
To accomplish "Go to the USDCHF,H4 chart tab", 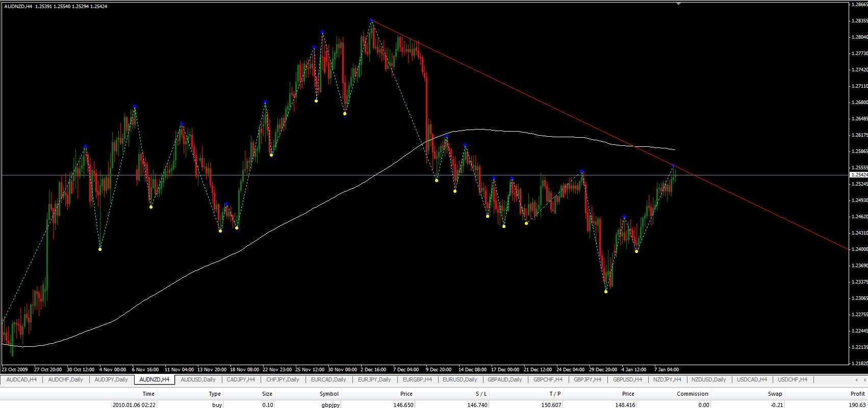I will pos(793,379).
